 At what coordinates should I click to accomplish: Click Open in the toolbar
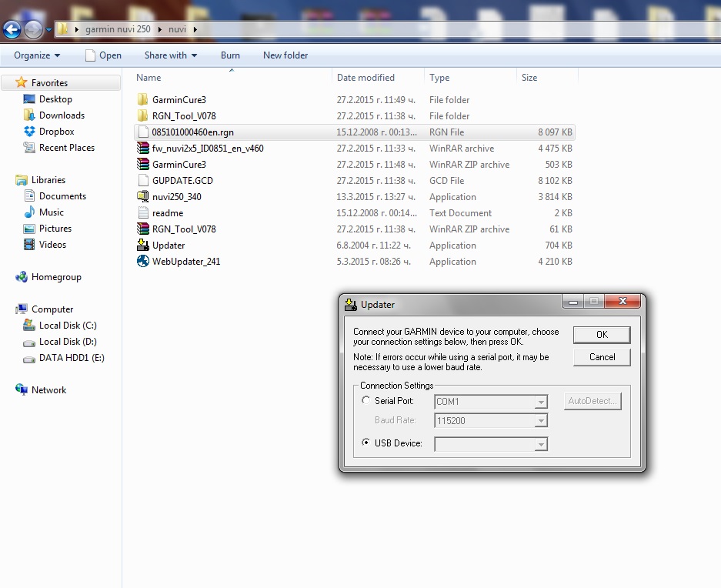(x=103, y=55)
